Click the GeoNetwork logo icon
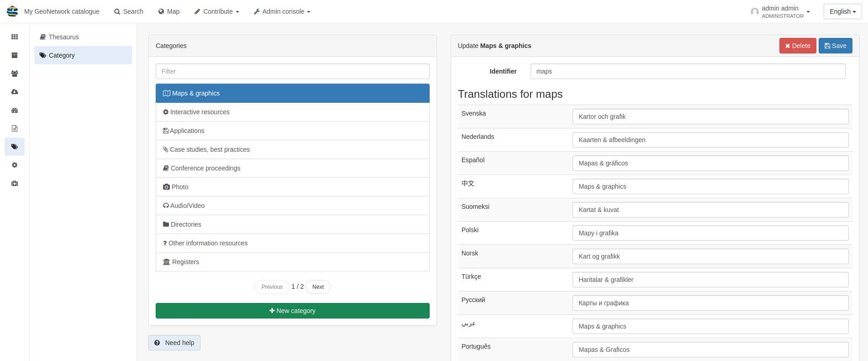 tap(12, 11)
